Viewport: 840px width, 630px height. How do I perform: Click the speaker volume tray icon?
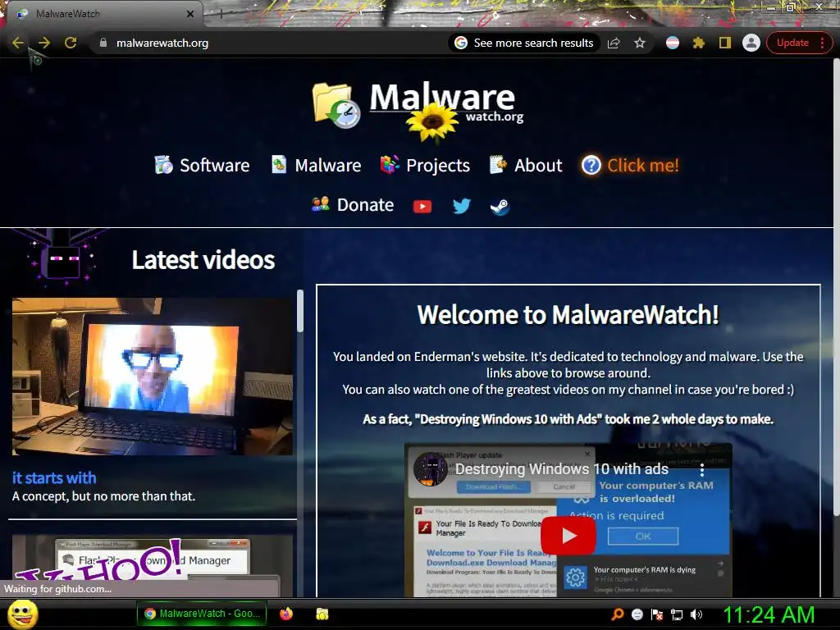click(x=696, y=614)
